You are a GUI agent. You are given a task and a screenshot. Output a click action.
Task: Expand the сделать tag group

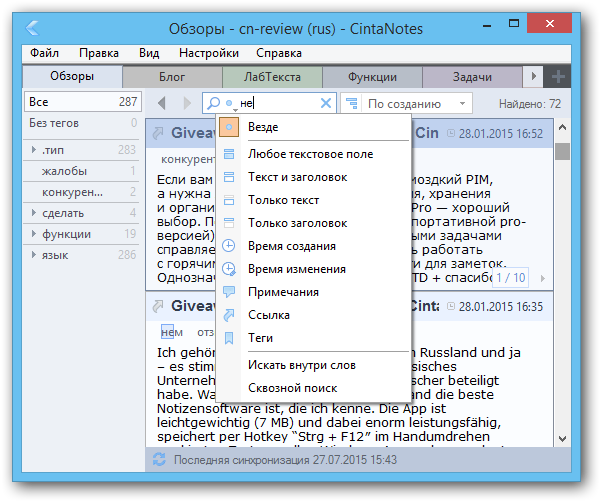click(x=34, y=213)
